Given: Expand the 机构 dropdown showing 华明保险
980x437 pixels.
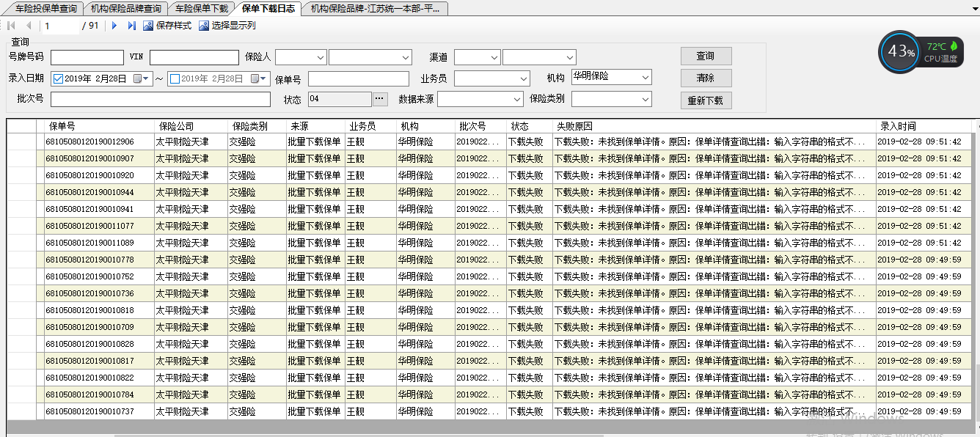Looking at the screenshot, I should (x=645, y=78).
